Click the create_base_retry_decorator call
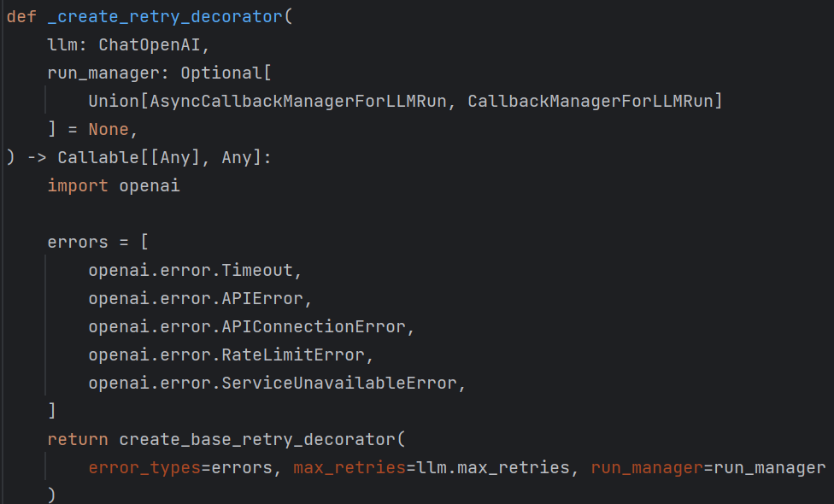This screenshot has width=834, height=504. [x=256, y=440]
